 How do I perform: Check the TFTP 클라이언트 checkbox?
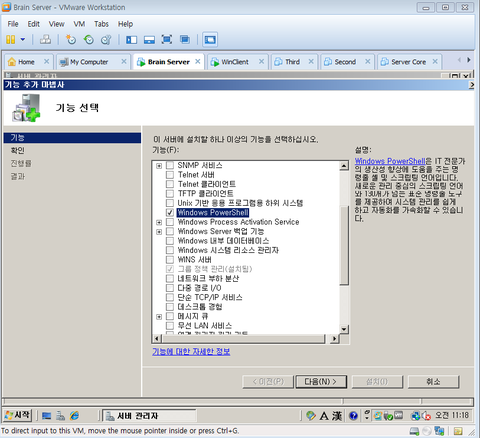(170, 194)
